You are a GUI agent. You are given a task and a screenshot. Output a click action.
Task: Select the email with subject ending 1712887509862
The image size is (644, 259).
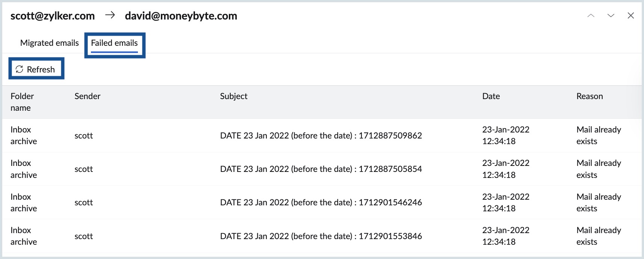[320, 136]
